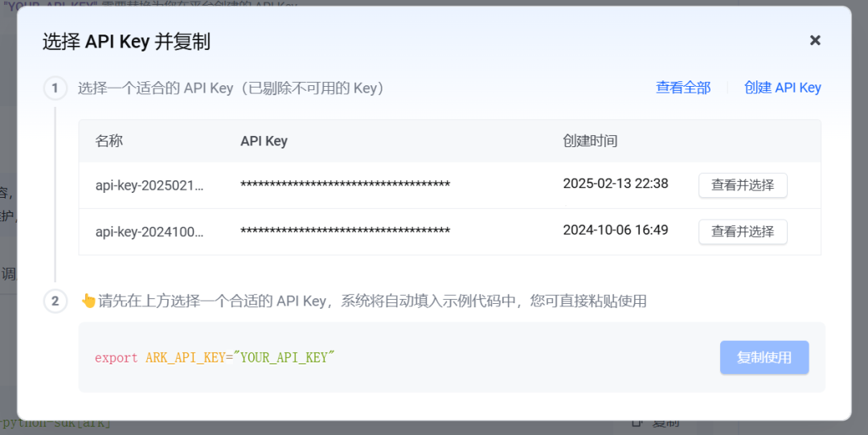Click the 2024-10-06 16:49 creation time
The width and height of the screenshot is (868, 435).
(x=615, y=231)
